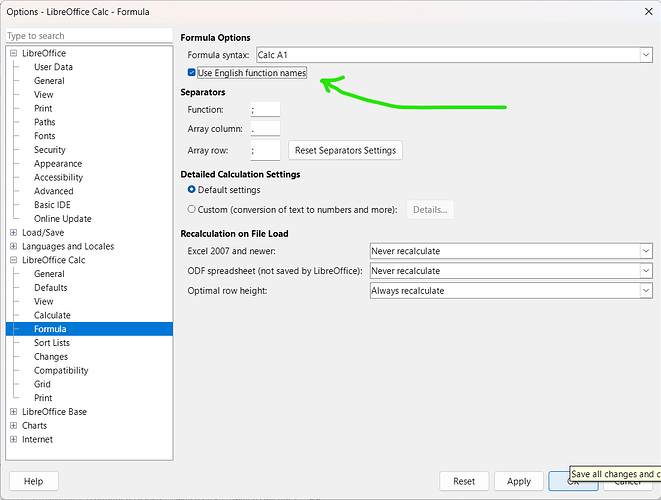This screenshot has width=661, height=500.
Task: Select Load/Save tree label
Action: pos(43,233)
